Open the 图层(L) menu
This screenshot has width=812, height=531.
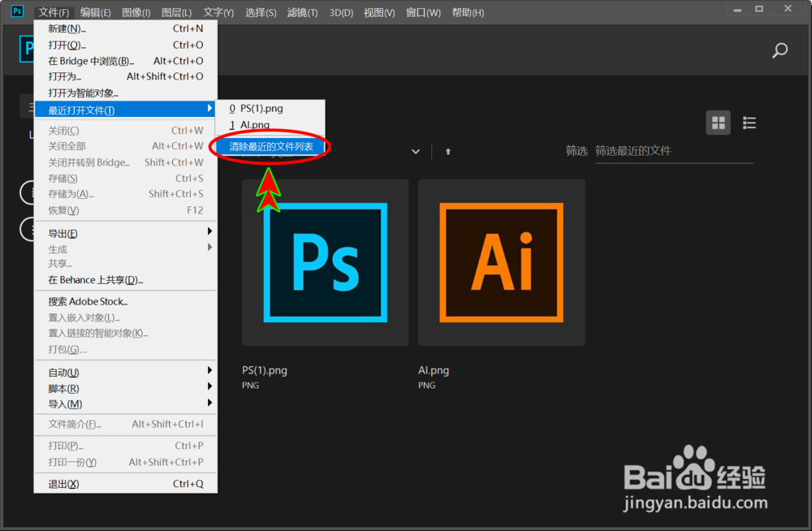(x=176, y=12)
